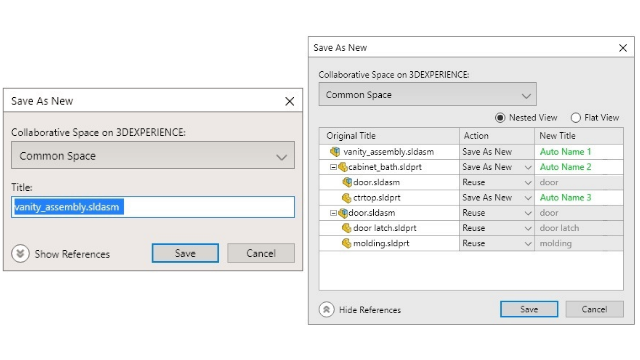Click the Original Title column header
The width and height of the screenshot is (640, 360).
[x=389, y=136]
